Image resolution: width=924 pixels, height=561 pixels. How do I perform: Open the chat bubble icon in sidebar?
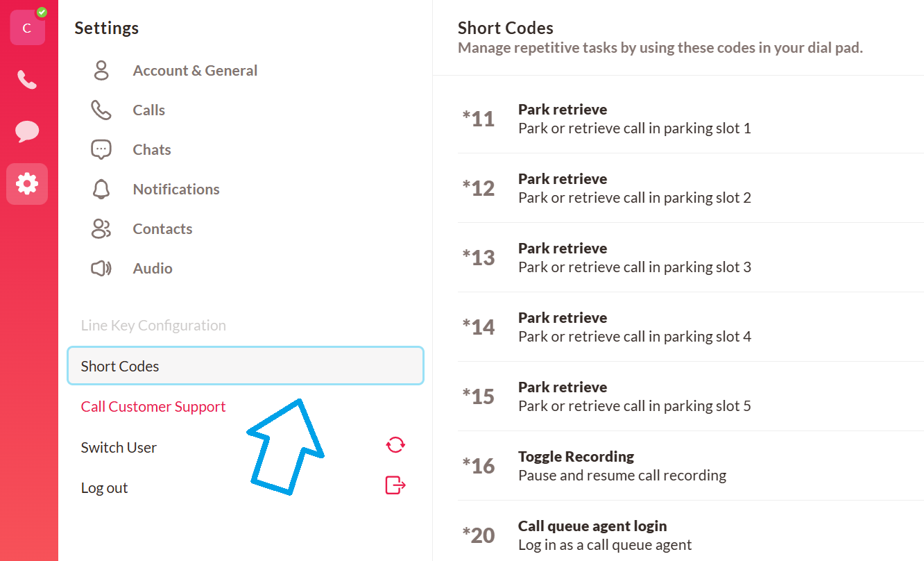(27, 131)
